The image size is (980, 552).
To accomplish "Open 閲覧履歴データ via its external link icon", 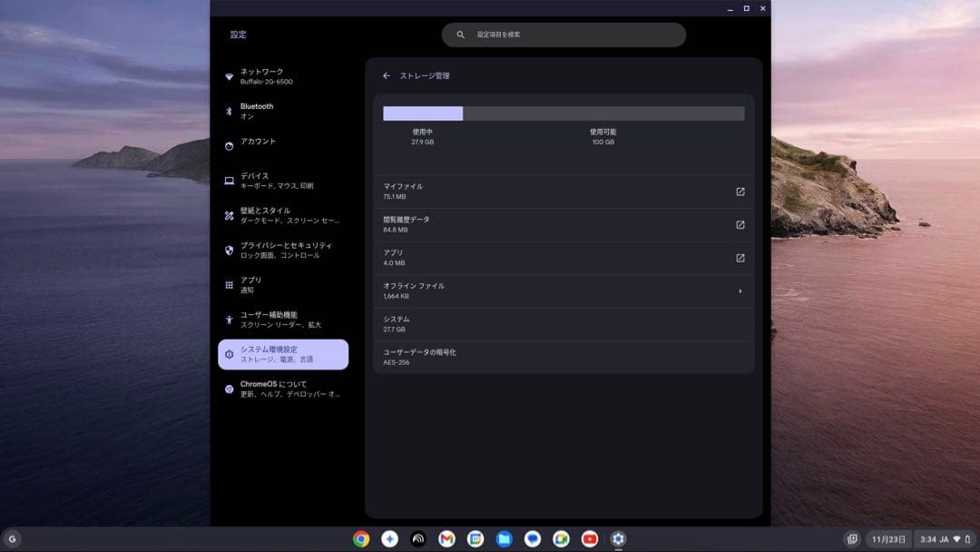I will pos(740,224).
